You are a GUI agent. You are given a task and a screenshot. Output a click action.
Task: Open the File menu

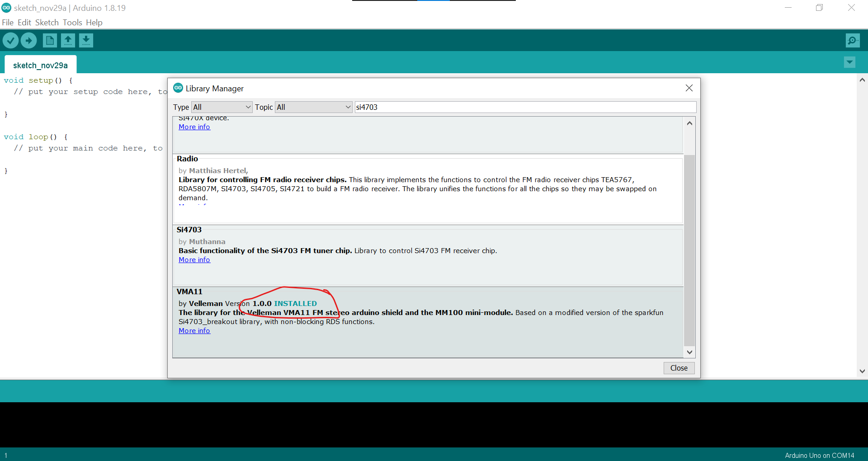point(8,23)
